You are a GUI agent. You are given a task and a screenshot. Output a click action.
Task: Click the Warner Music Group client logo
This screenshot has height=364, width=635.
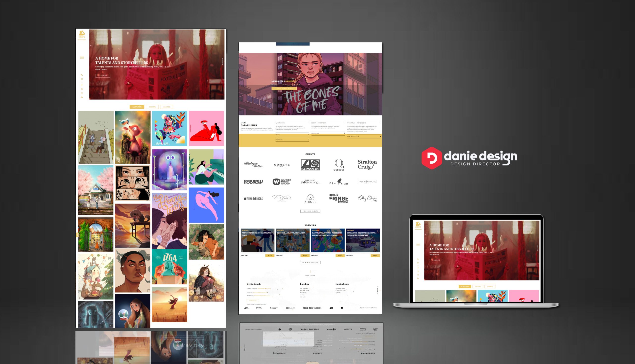282,182
